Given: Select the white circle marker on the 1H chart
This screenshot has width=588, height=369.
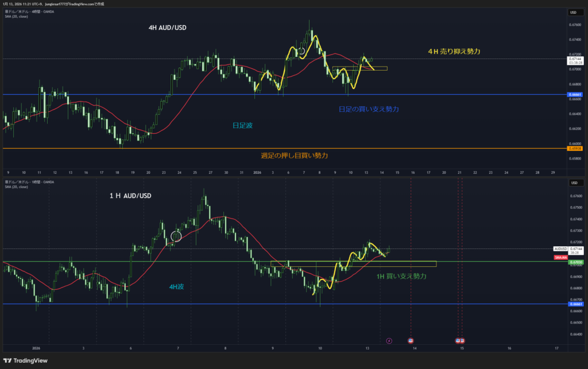Looking at the screenshot, I should pyautogui.click(x=176, y=236).
